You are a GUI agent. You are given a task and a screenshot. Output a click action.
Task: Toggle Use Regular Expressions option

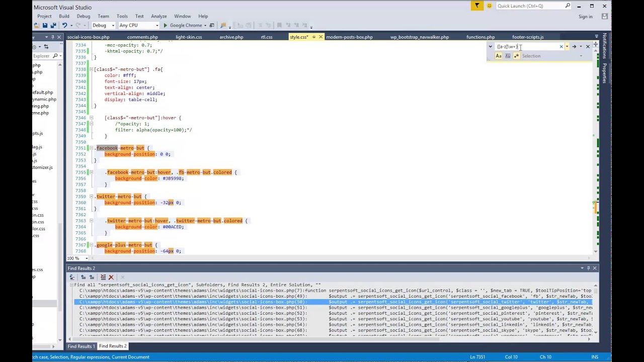click(517, 56)
